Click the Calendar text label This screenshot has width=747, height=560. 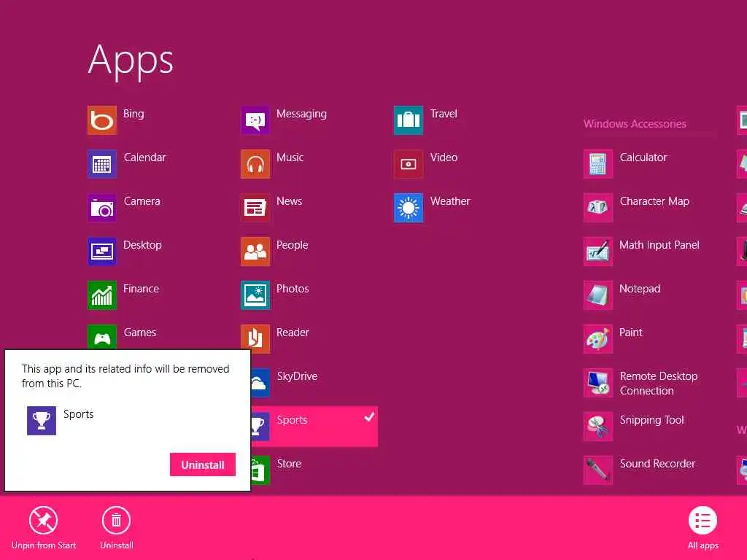click(144, 157)
